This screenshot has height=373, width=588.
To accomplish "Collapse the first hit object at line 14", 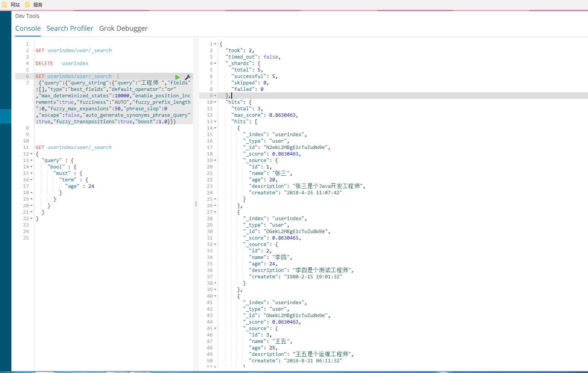I will click(x=215, y=128).
